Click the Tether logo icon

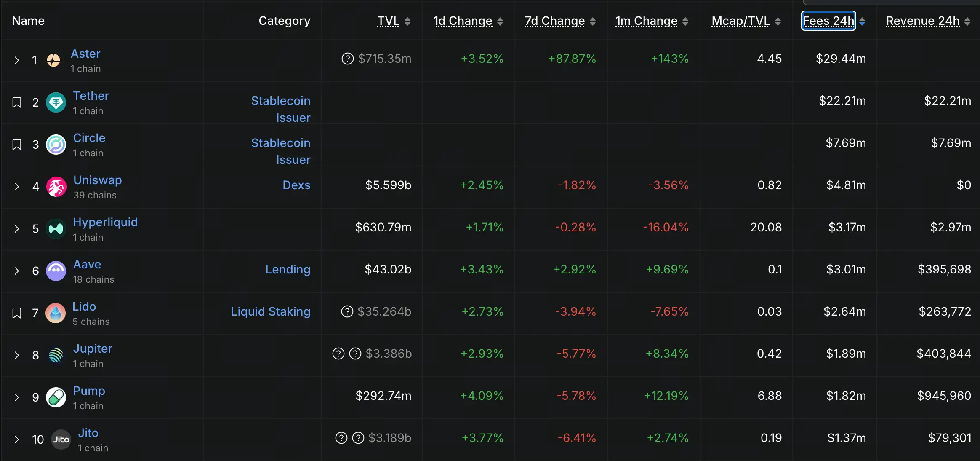click(56, 102)
